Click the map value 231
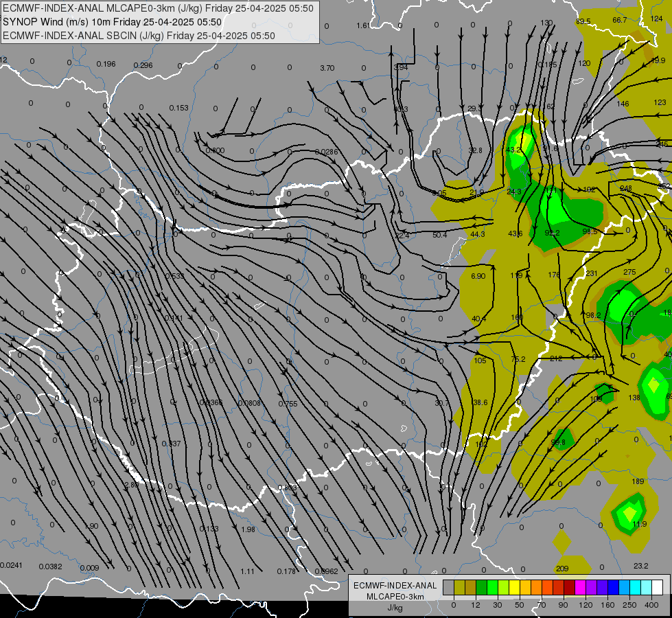 [592, 273]
